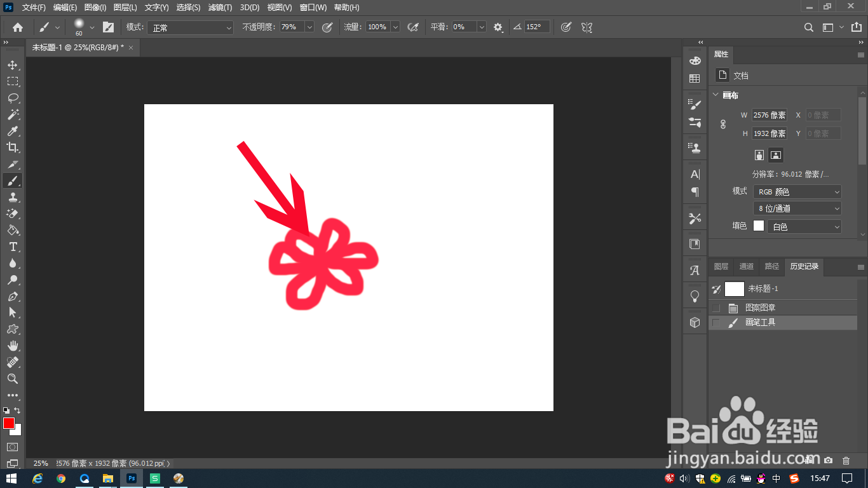Click the foreground red color swatch
Screen dimensions: 868x488
click(x=9, y=423)
